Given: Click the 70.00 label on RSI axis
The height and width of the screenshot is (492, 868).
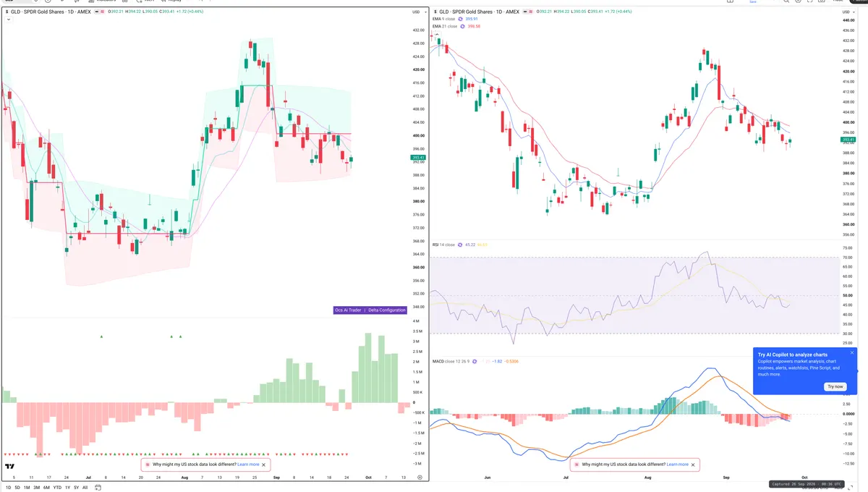Looking at the screenshot, I should (x=848, y=258).
